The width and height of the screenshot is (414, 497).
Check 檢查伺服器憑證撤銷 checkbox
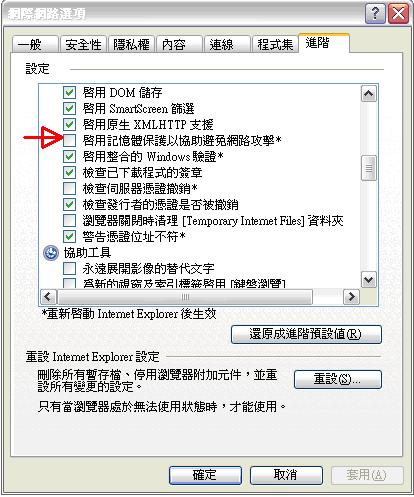click(69, 188)
